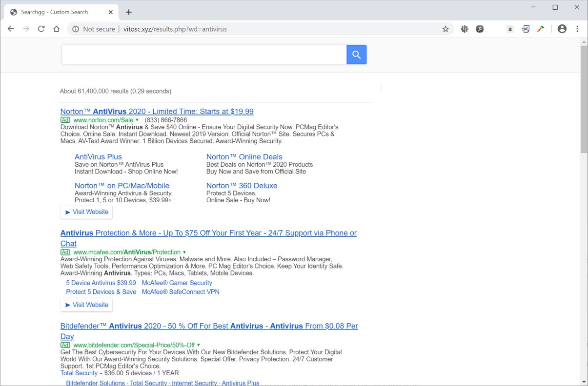The image size is (588, 386).
Task: Open a new tab with plus button
Action: click(x=129, y=12)
